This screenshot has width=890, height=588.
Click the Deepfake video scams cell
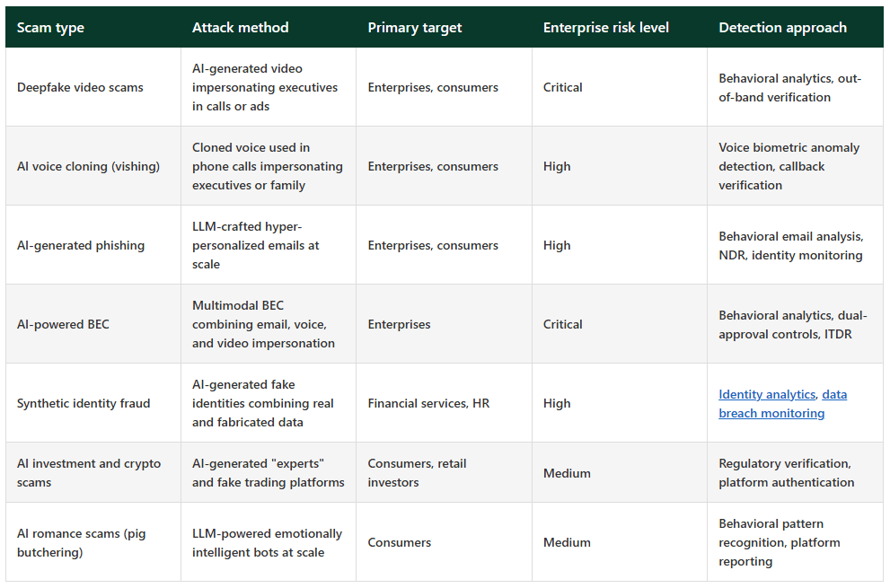(80, 87)
